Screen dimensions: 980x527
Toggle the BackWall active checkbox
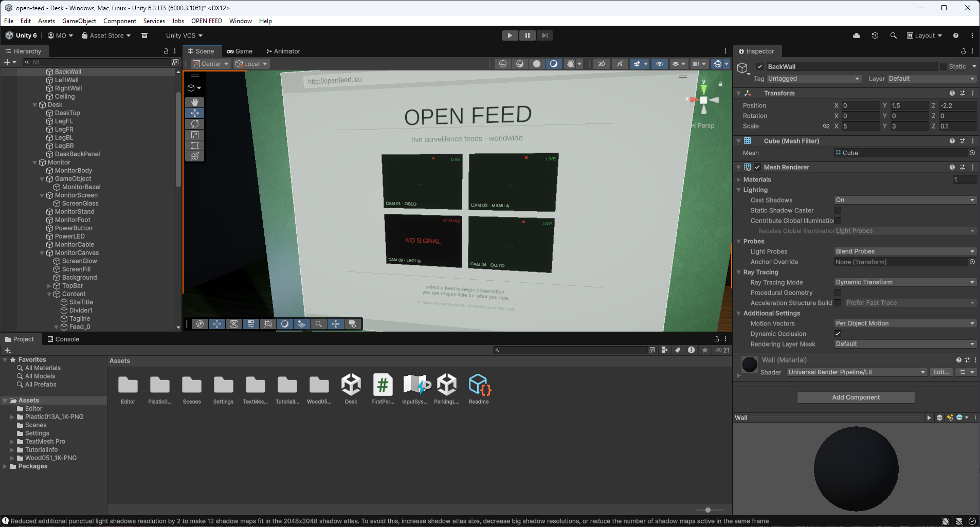(760, 66)
